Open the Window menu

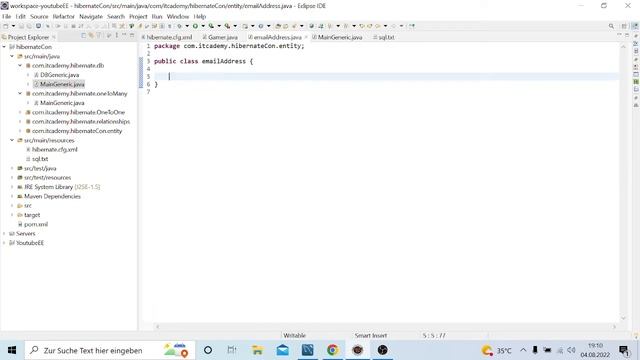[178, 16]
